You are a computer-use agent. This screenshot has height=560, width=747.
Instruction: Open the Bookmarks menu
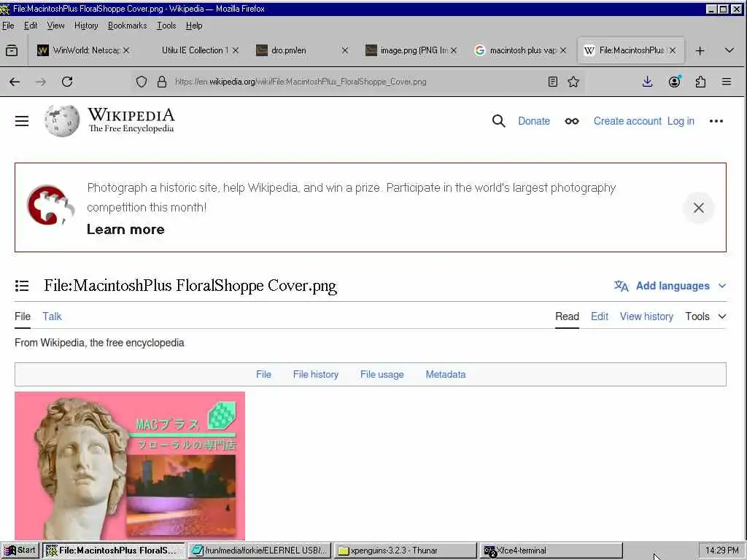(127, 26)
